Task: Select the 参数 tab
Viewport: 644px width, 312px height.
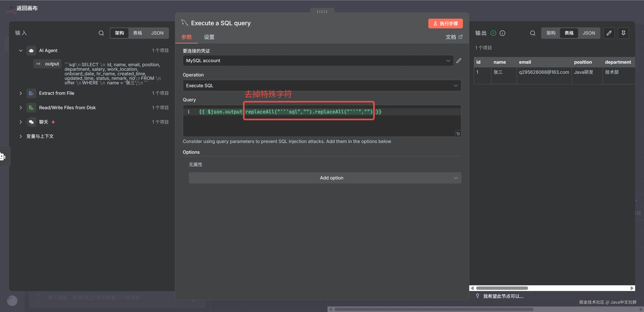Action: [x=186, y=37]
